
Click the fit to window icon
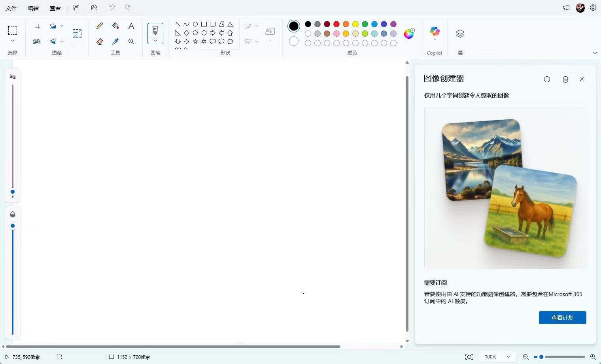point(469,357)
